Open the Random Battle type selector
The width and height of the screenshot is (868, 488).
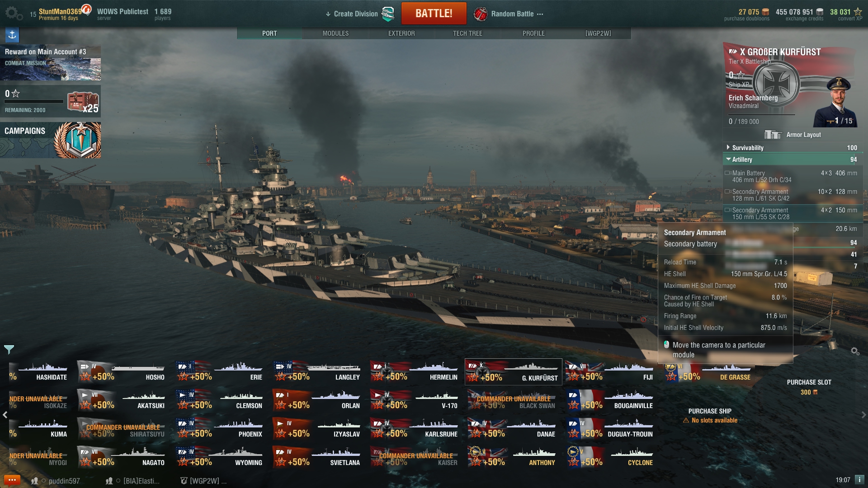tap(508, 14)
